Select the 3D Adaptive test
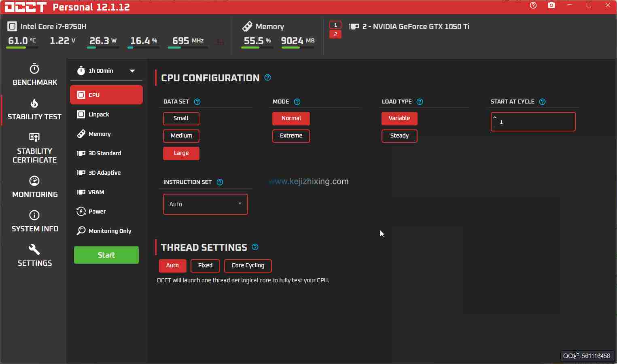Viewport: 617px width, 364px height. click(x=106, y=172)
